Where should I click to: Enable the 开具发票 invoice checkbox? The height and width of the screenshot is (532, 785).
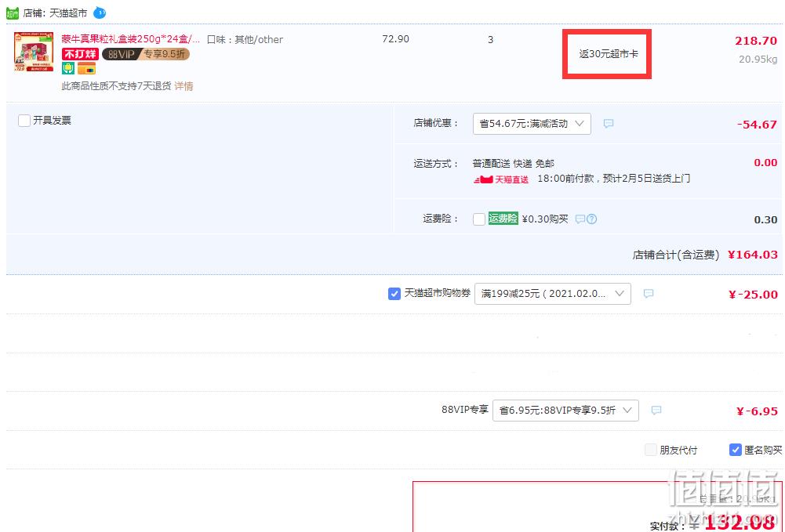click(24, 121)
